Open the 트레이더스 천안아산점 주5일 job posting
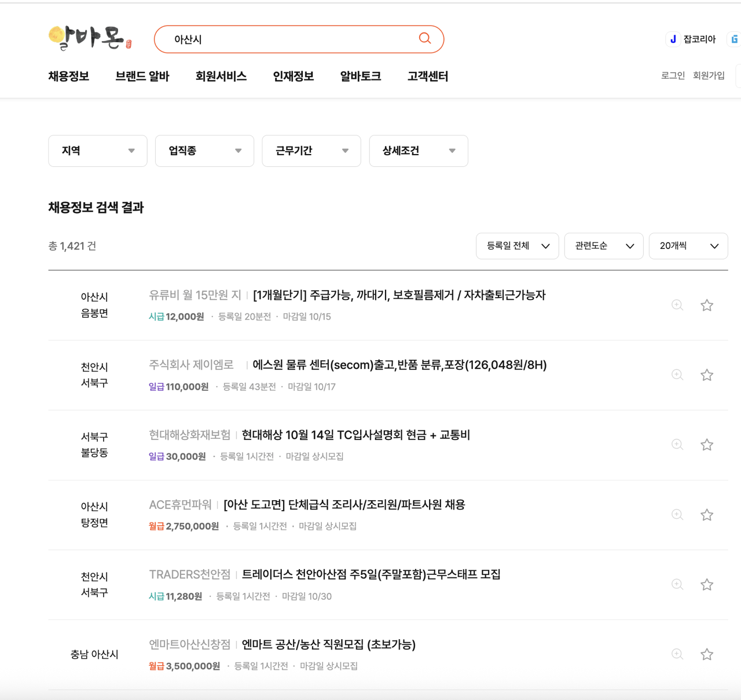 372,574
